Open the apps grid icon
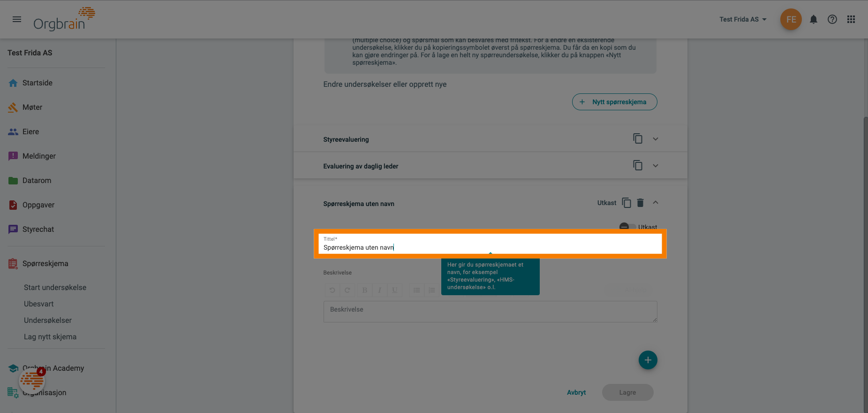Screen dimensions: 868x413 coord(851,19)
